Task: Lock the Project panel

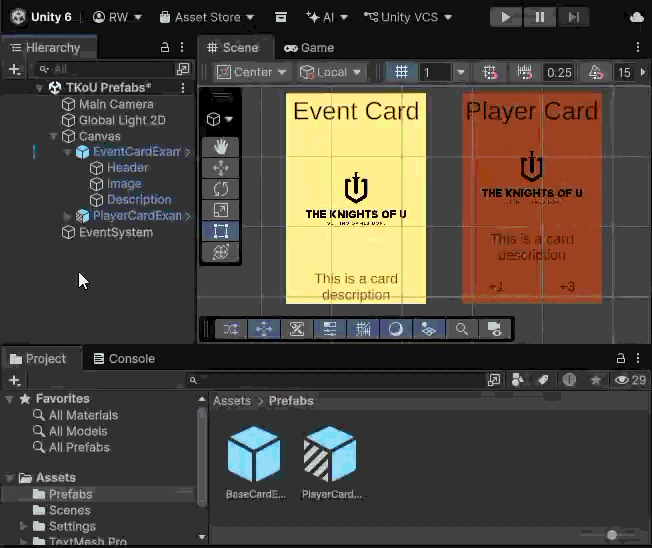Action: pos(620,358)
